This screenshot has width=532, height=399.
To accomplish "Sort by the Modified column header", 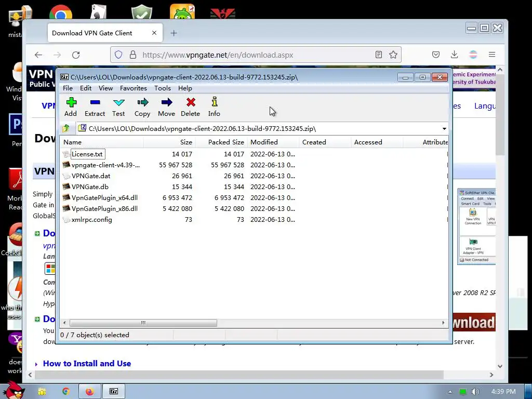I will click(x=273, y=142).
